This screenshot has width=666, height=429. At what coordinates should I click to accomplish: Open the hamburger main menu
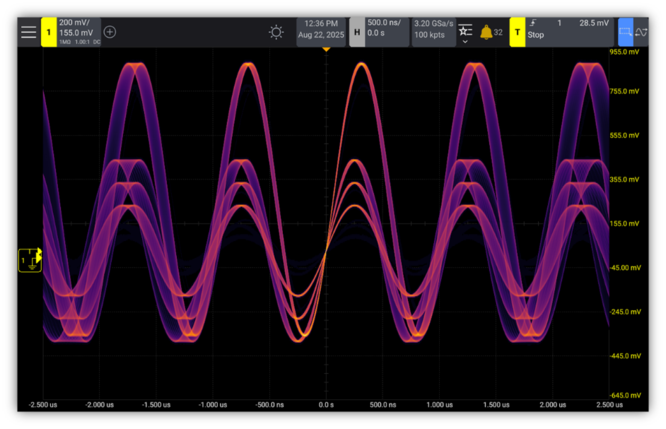click(x=28, y=32)
